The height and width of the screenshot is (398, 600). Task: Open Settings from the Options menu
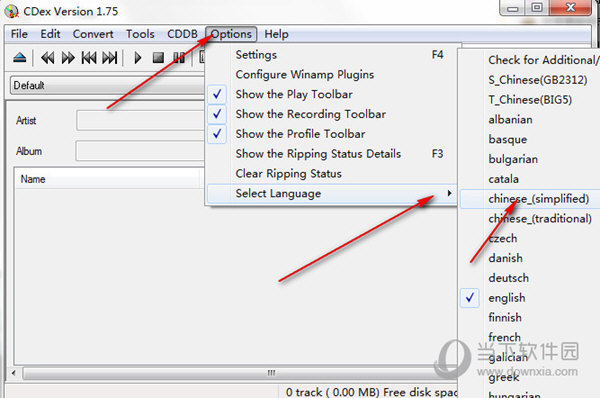pos(331,55)
